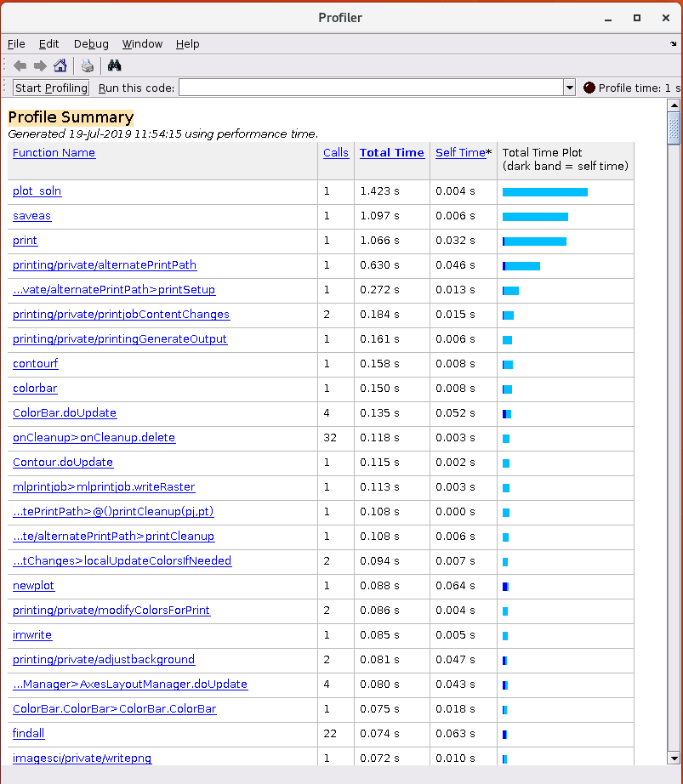Focus the Run this code input field
Viewport: 683px width, 784px height.
coord(372,88)
